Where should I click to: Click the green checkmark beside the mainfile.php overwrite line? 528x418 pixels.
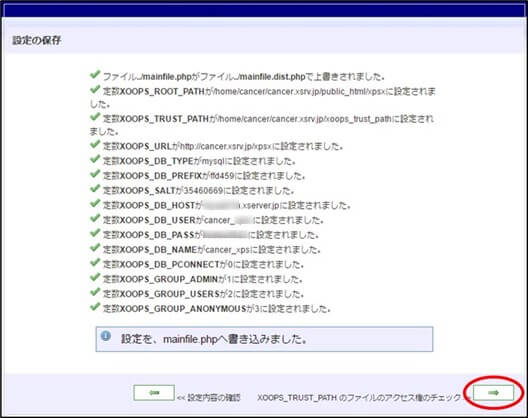click(x=95, y=74)
